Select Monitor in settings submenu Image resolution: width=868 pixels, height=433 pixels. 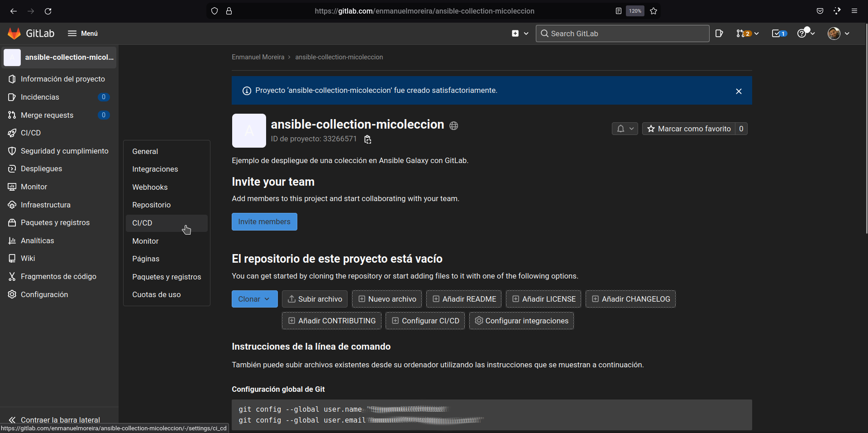pos(167,241)
